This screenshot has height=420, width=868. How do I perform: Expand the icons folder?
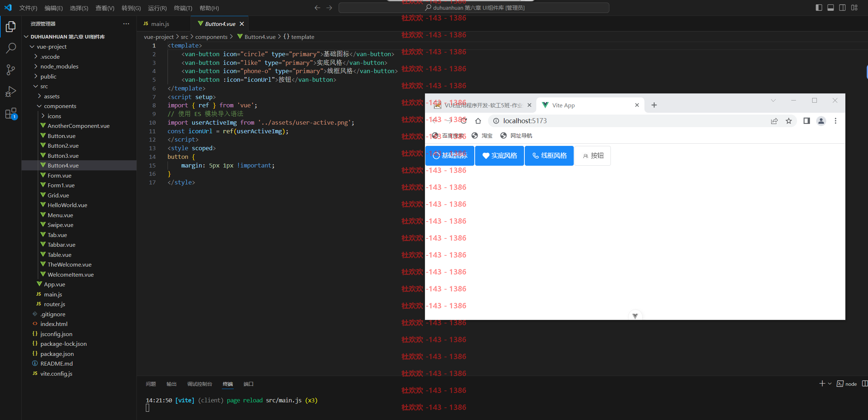(43, 116)
